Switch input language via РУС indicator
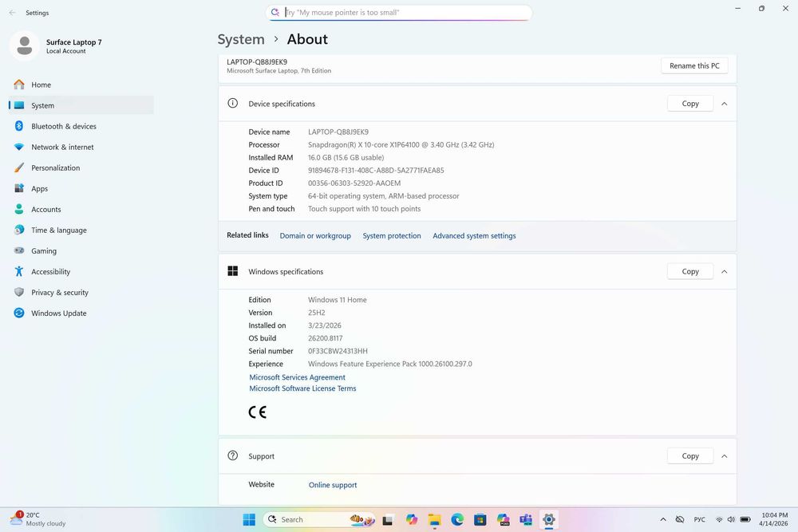 coord(699,519)
